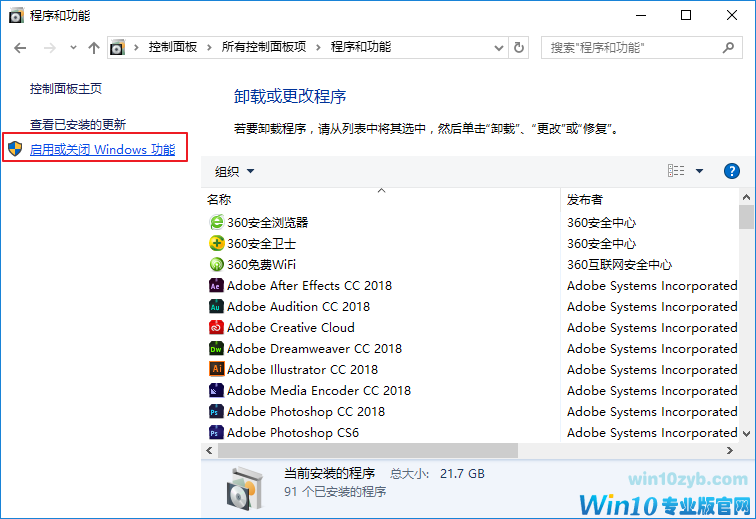Sort by the 名称 column header
This screenshot has width=756, height=519.
point(219,200)
